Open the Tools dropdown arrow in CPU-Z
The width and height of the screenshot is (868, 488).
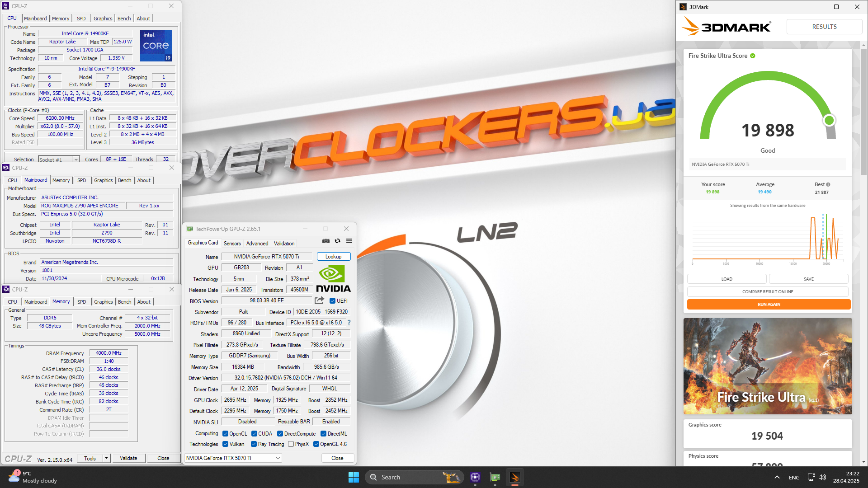point(106,458)
